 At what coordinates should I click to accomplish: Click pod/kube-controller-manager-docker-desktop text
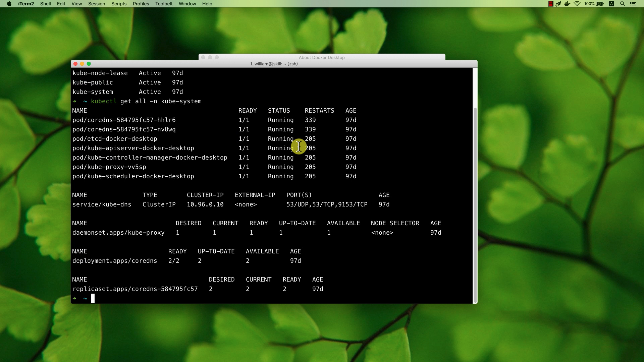(x=150, y=158)
